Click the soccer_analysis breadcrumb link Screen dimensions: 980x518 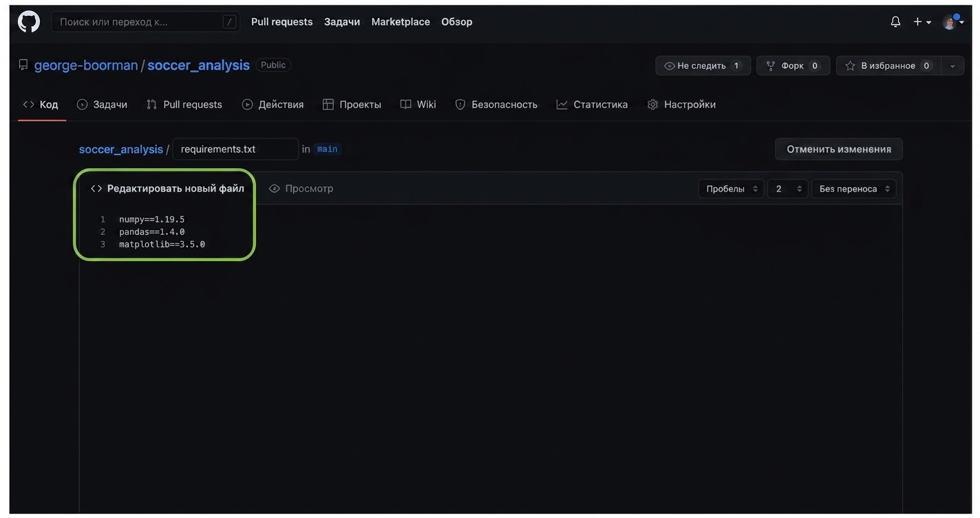click(x=121, y=149)
